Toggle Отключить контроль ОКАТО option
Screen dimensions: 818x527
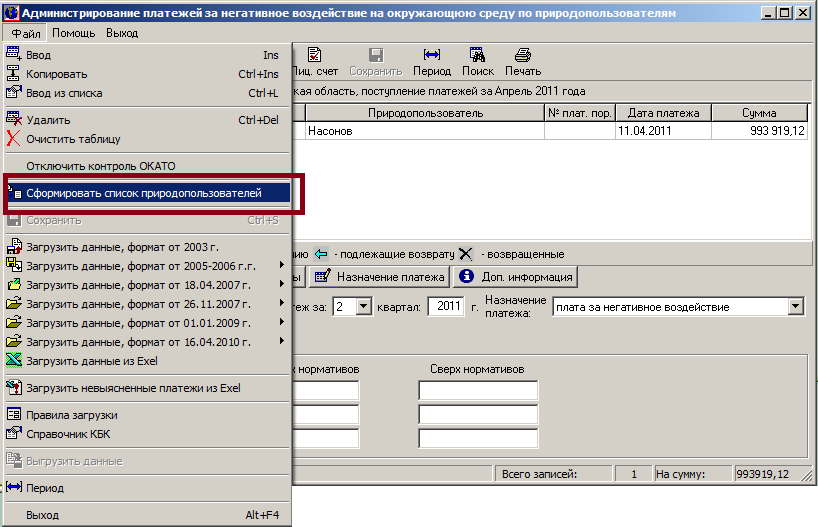101,166
